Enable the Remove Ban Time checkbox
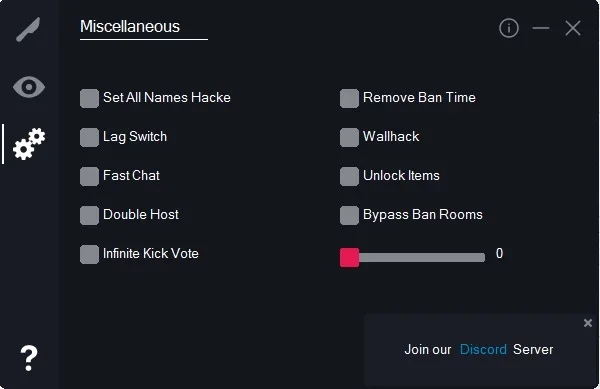Image resolution: width=600 pixels, height=389 pixels. (349, 98)
